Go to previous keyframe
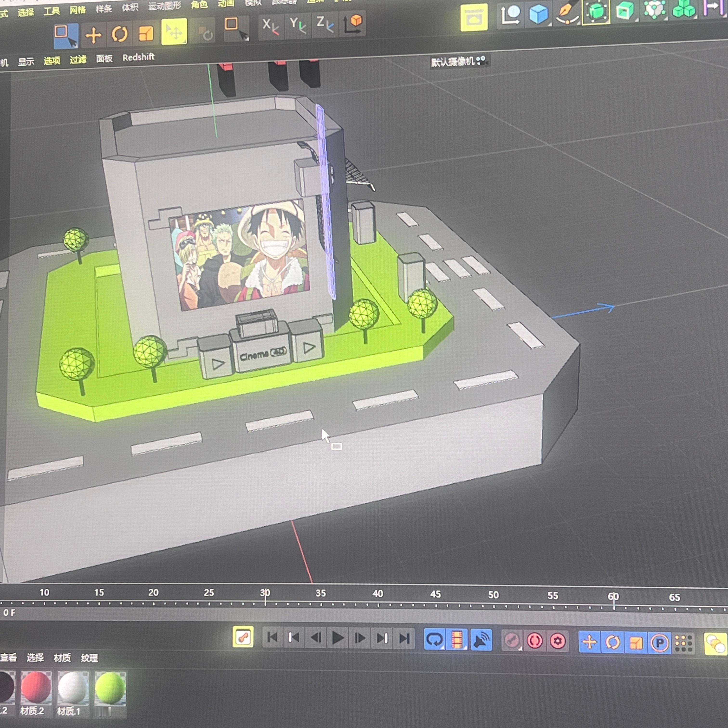Viewport: 728px width, 728px height. [294, 637]
